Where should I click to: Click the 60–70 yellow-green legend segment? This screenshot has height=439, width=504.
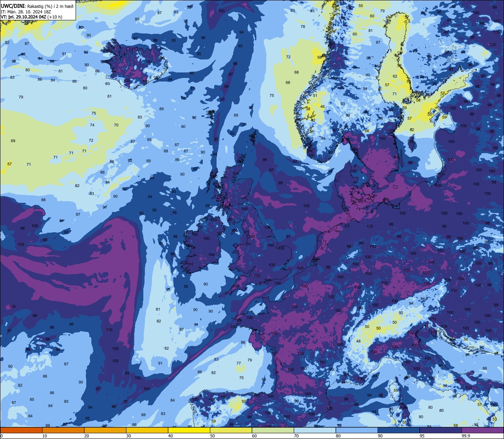273,430
